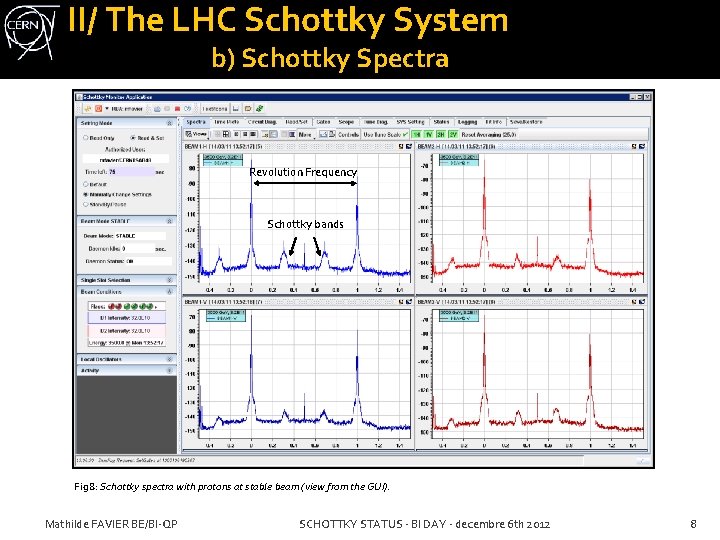This screenshot has width=720, height=540.
Task: Open the More dropdown in plot toolbar
Action: (305, 134)
